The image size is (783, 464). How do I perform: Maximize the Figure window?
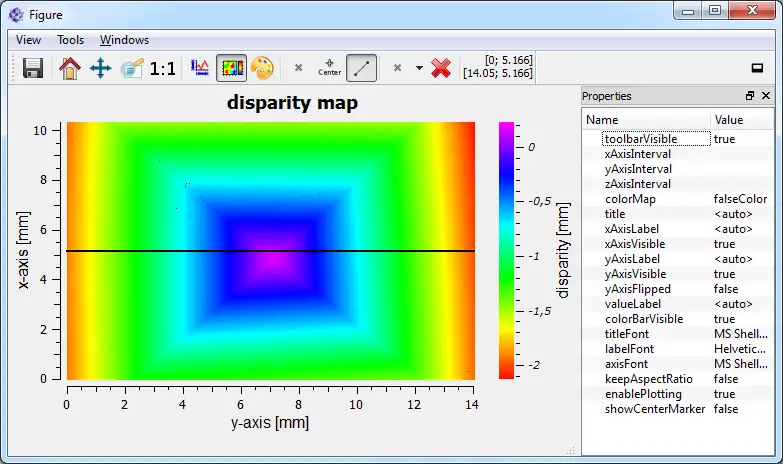[x=715, y=11]
